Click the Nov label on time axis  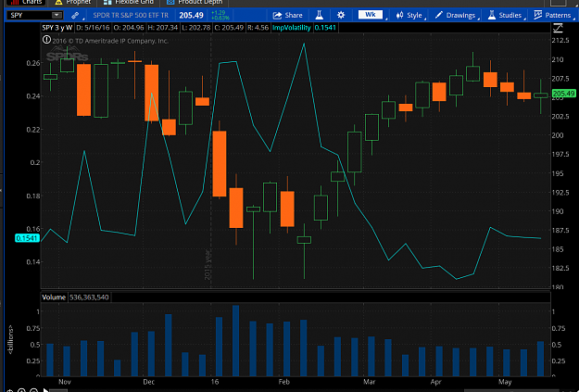[64, 382]
